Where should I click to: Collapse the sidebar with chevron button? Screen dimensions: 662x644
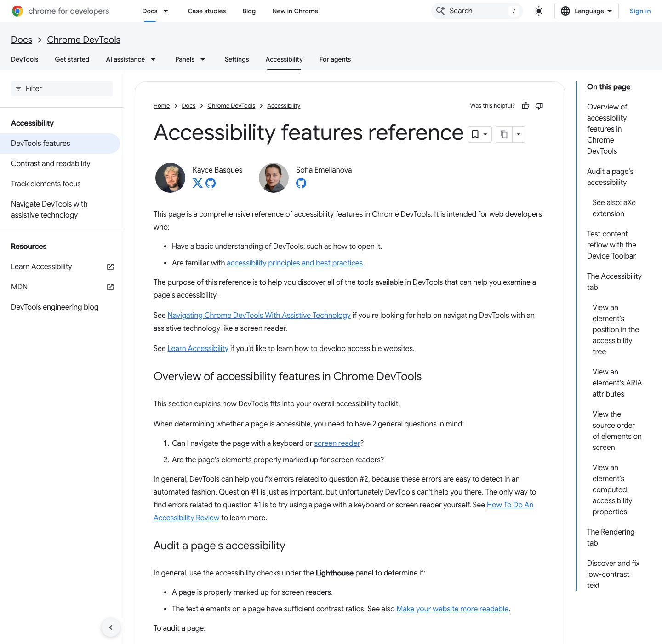click(x=111, y=627)
